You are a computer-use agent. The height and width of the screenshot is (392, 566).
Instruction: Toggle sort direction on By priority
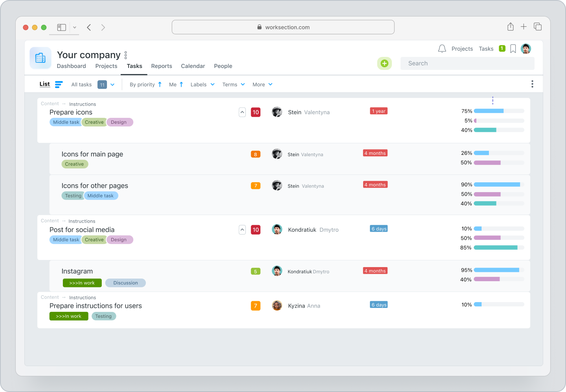coord(160,84)
